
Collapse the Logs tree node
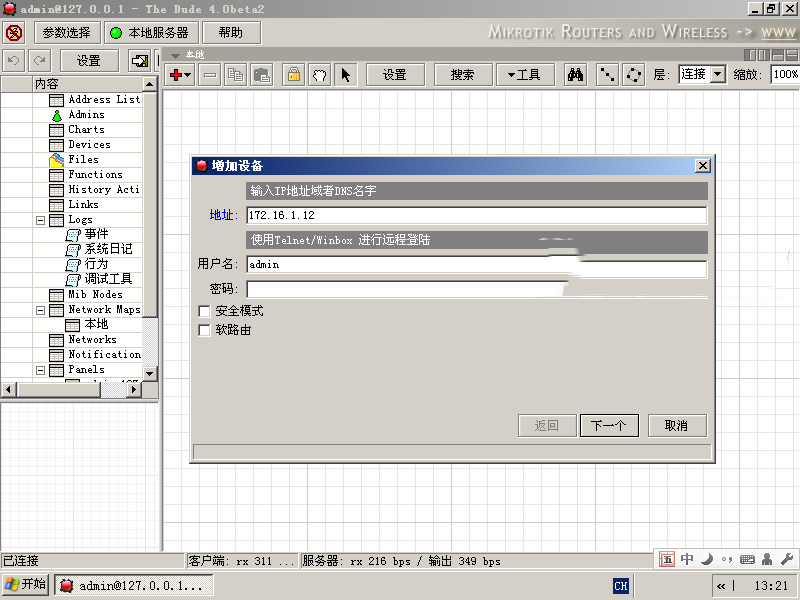[x=40, y=220]
